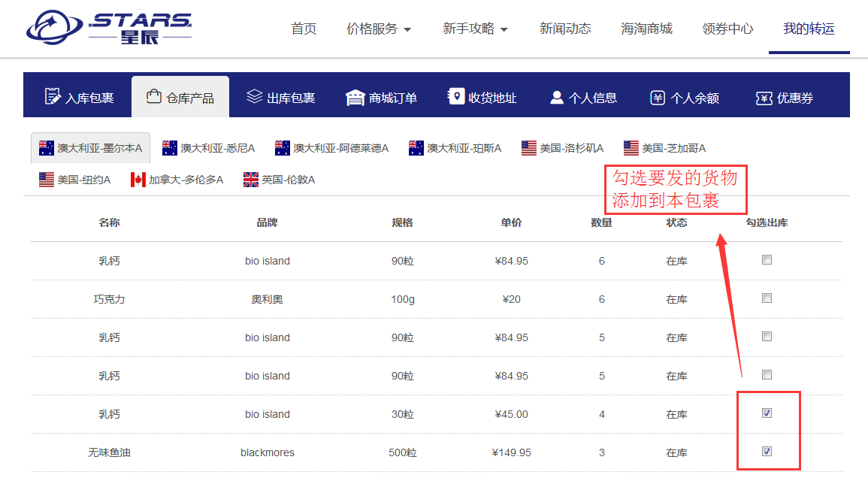Click the flag beside 澳大利亚-阿德莱德A
This screenshot has height=478, width=868.
[x=283, y=148]
